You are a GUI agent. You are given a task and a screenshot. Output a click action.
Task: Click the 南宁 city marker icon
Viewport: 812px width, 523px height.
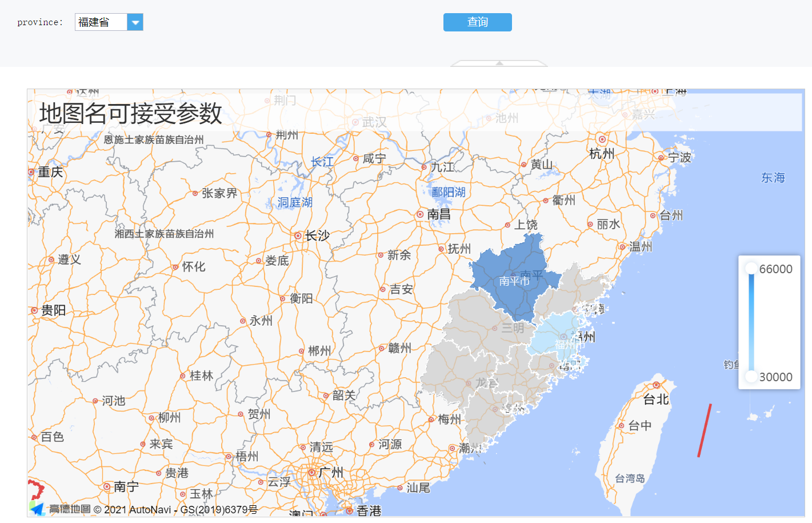[107, 487]
